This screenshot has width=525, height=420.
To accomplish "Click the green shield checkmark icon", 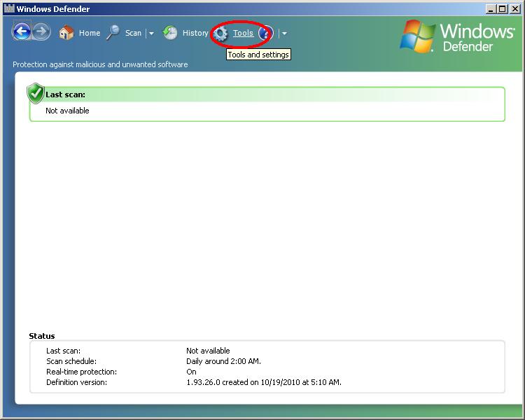I will pyautogui.click(x=36, y=93).
